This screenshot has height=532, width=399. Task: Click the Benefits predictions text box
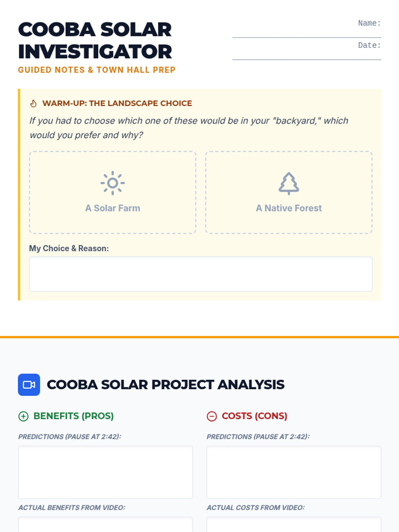105,472
